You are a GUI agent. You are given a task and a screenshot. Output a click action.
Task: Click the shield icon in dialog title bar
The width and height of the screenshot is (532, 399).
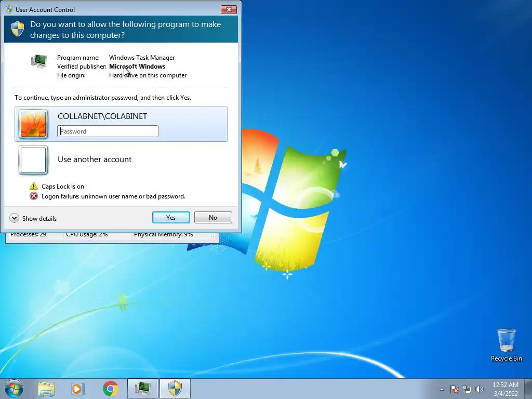coord(9,9)
